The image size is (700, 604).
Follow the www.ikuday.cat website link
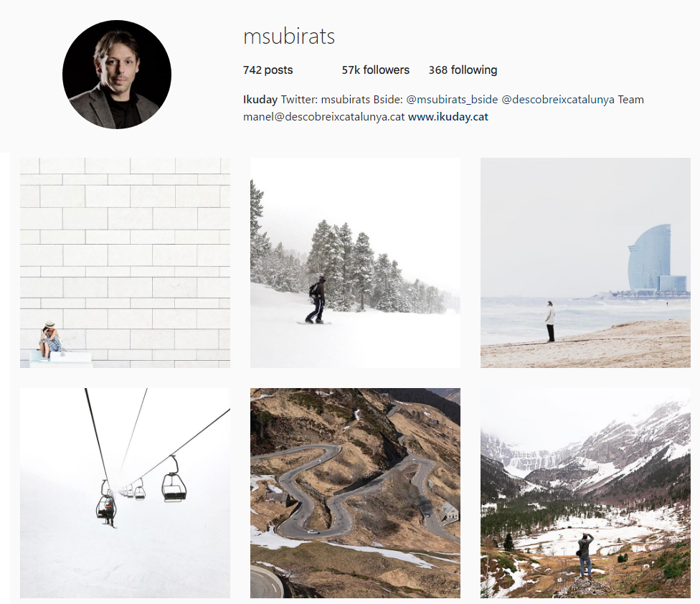pos(448,117)
